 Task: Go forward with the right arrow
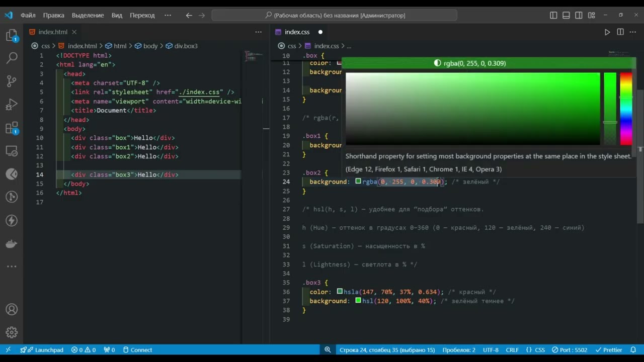pyautogui.click(x=202, y=16)
